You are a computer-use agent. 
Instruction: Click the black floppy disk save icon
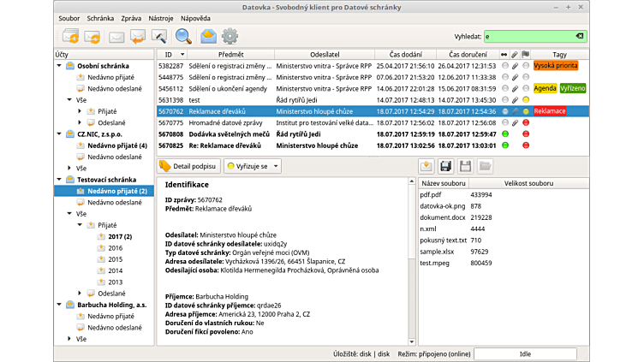pyautogui.click(x=445, y=166)
